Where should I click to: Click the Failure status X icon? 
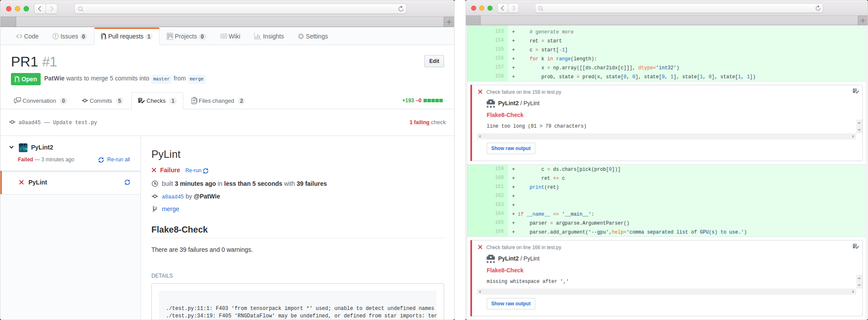click(154, 170)
